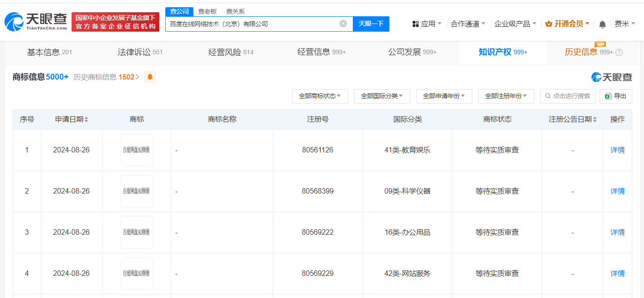Sort by 申请日期 column arrows
644x298 pixels.
(x=86, y=119)
